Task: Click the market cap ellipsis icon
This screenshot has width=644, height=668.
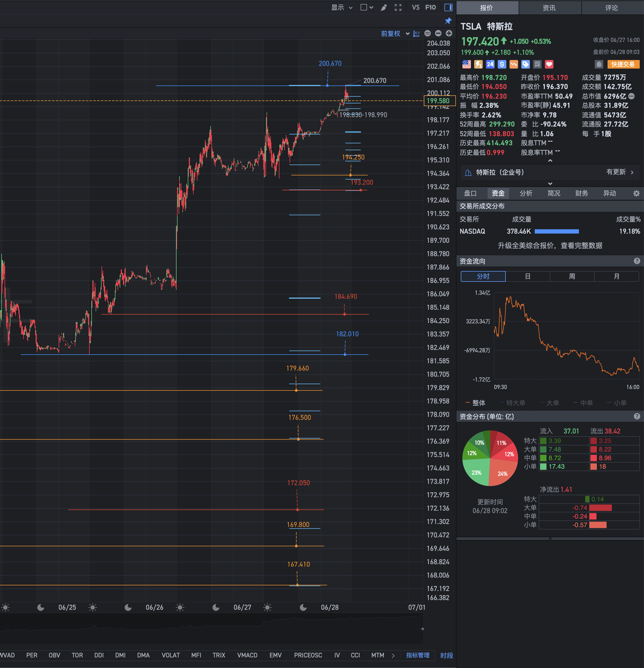Action: 631,96
